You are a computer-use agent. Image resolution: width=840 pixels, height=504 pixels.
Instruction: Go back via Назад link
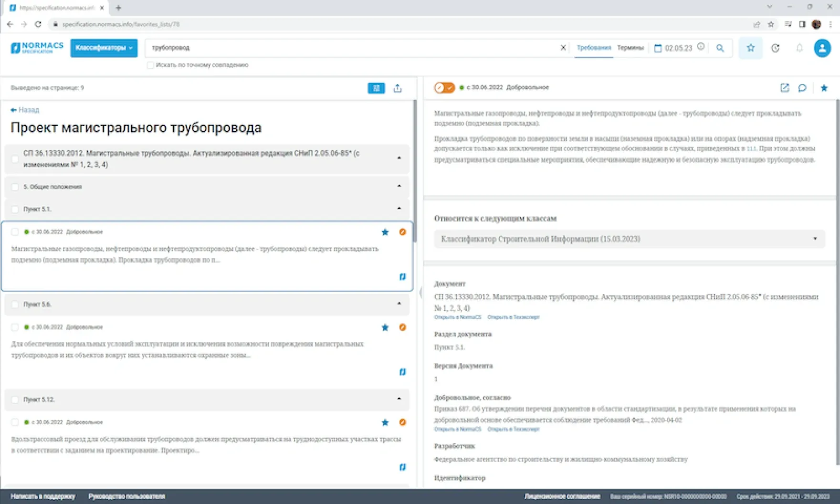point(25,110)
